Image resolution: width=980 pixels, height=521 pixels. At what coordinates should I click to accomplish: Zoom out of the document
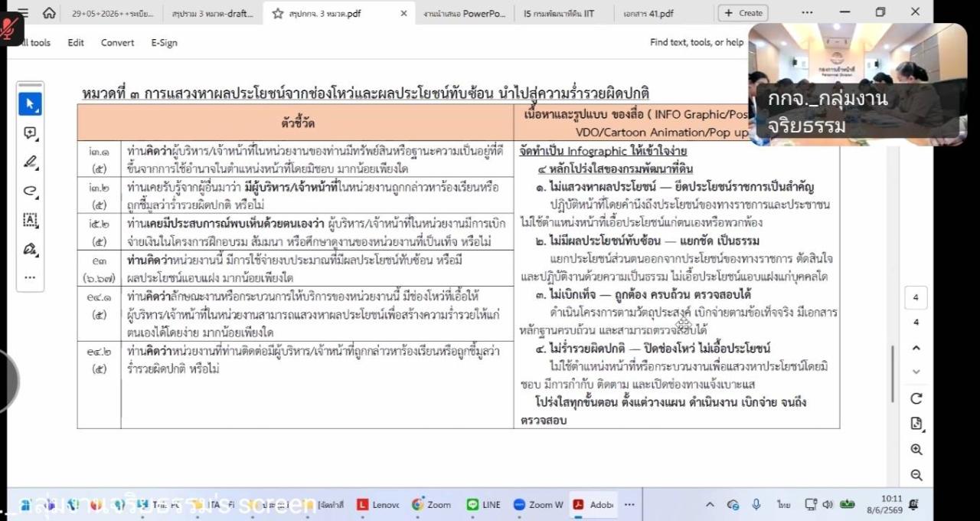tap(916, 475)
